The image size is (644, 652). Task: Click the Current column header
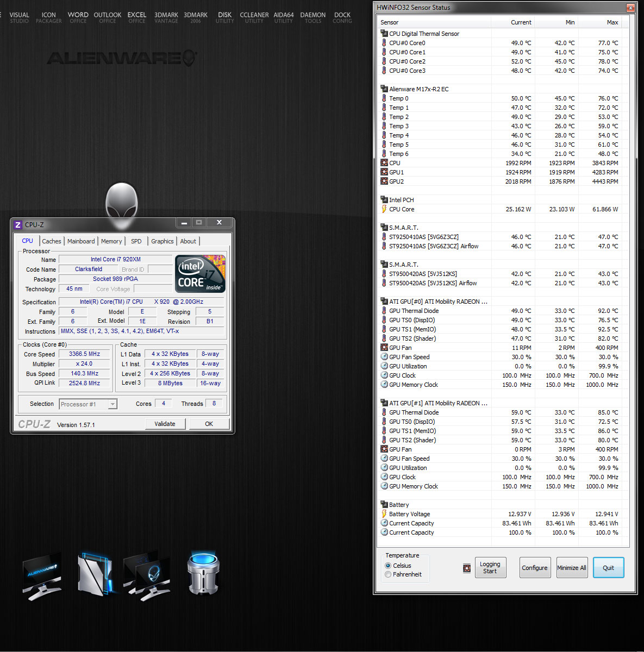tap(512, 22)
